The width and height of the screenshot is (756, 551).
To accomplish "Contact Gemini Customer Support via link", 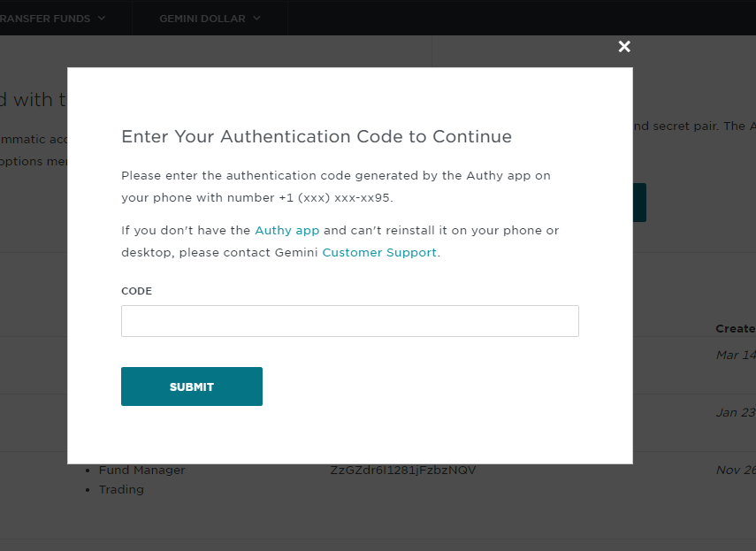I will (378, 252).
